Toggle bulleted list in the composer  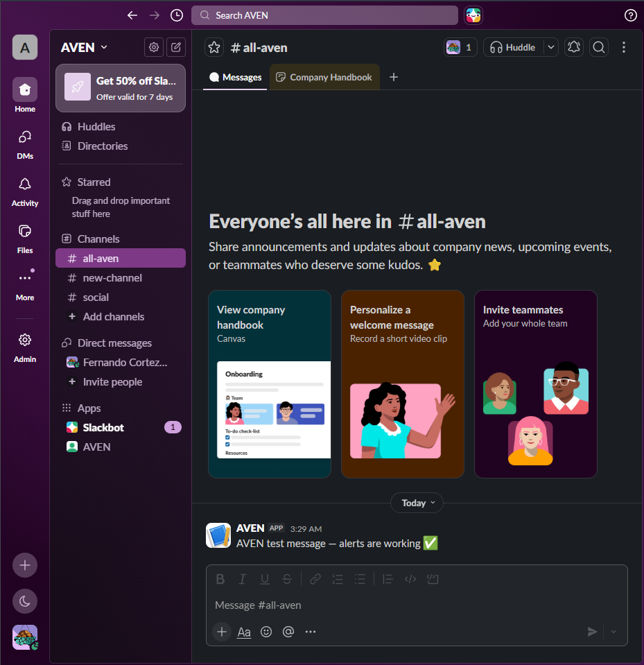360,579
